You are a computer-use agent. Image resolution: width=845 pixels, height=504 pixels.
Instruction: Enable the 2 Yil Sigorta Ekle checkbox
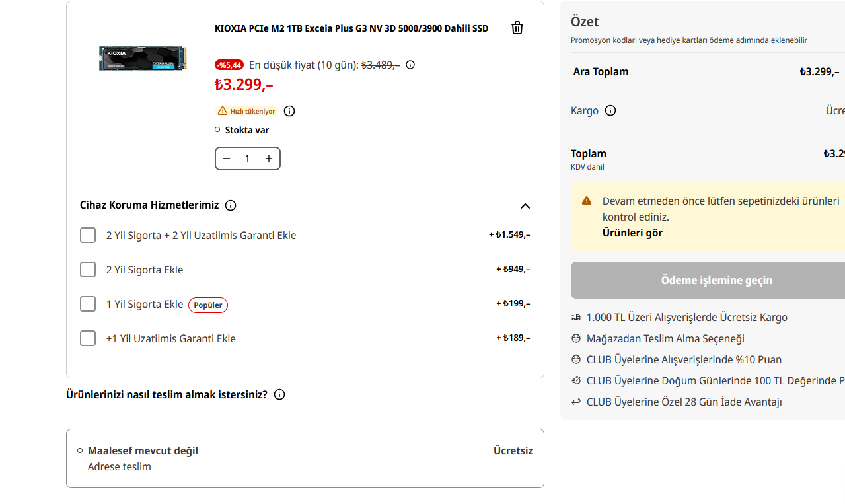tap(88, 270)
